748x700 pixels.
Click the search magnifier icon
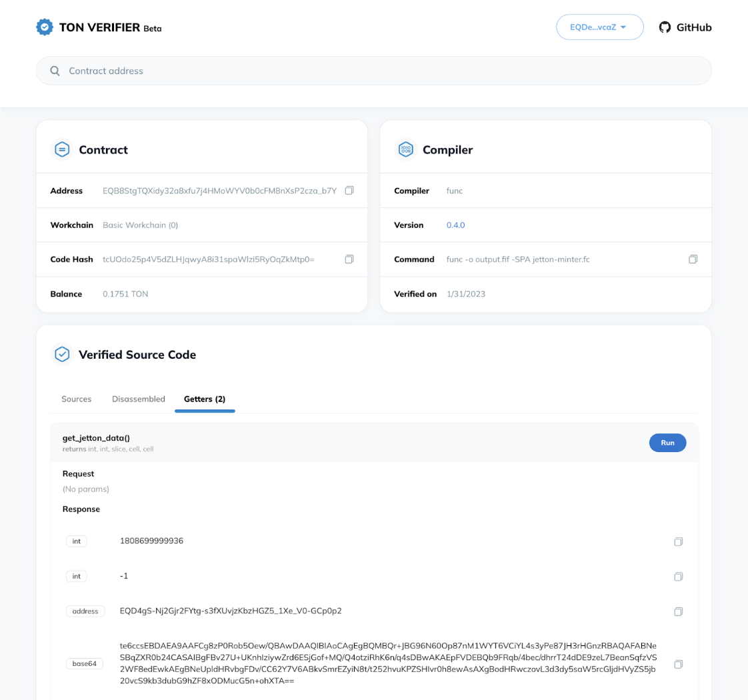(x=55, y=70)
